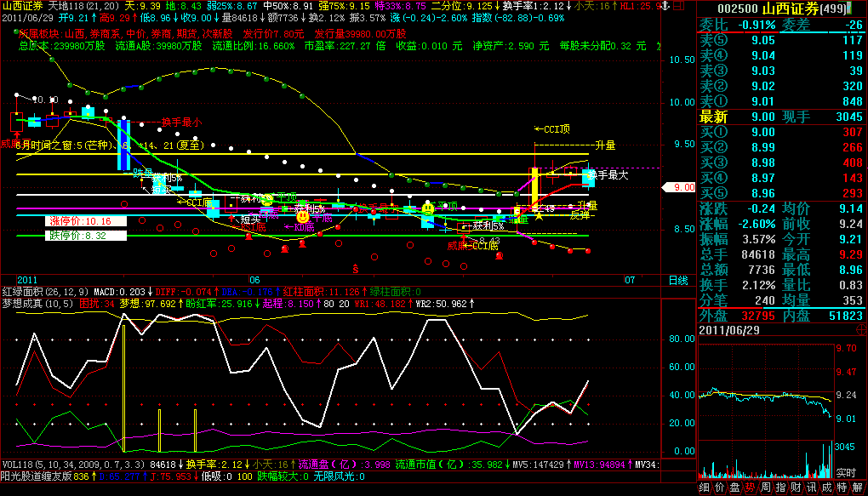Click the 流通盘(亿):3.998 status value
Screen dimensions: 868x496
click(345, 464)
